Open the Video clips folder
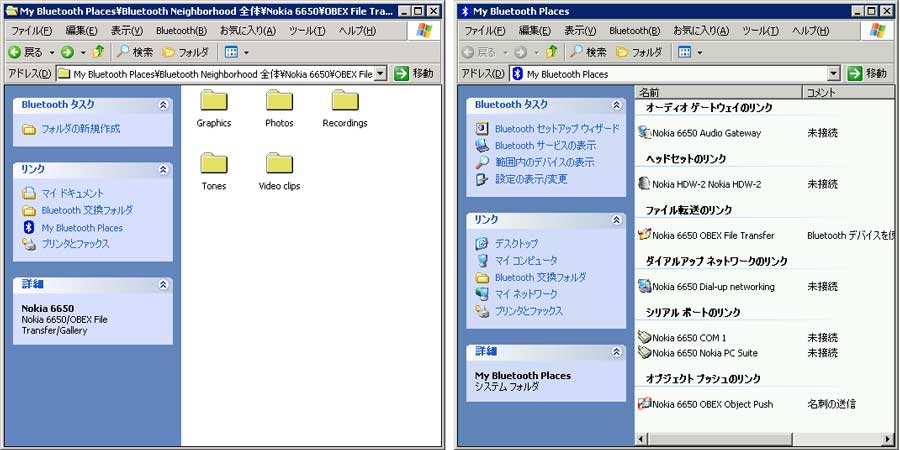 point(279,165)
